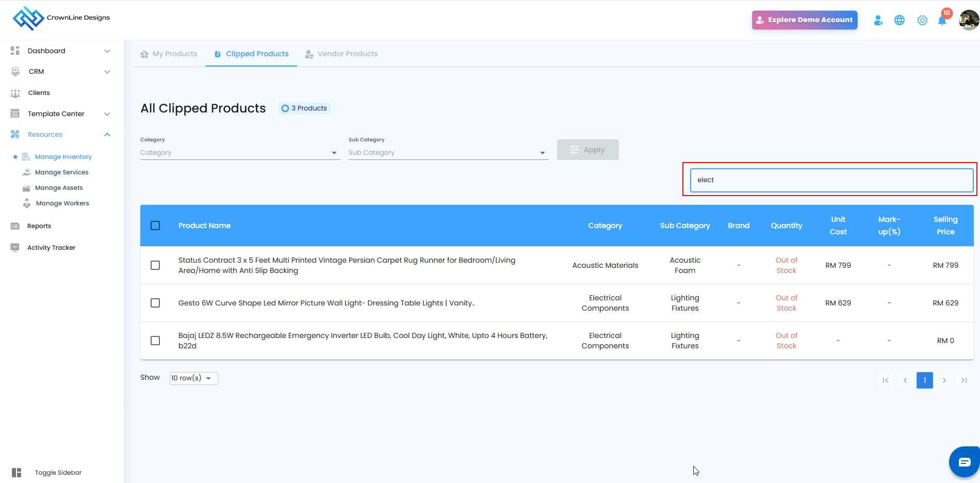
Task: Click the Explore Demo Account button
Action: (x=805, y=20)
